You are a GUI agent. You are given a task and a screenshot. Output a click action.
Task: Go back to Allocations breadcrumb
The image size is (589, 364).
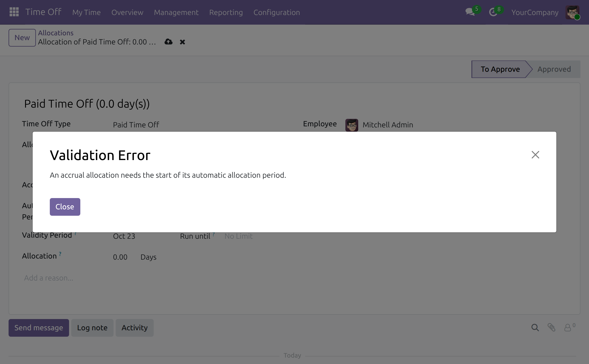(56, 33)
